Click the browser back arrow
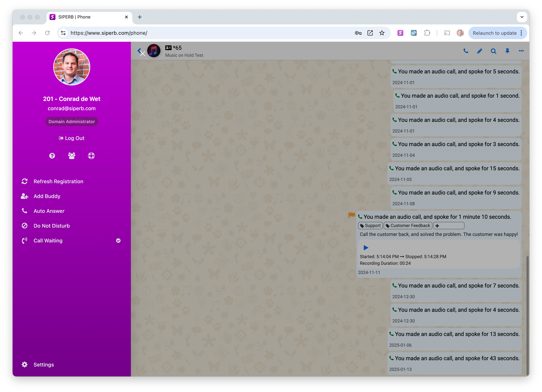This screenshot has width=542, height=392. (21, 33)
